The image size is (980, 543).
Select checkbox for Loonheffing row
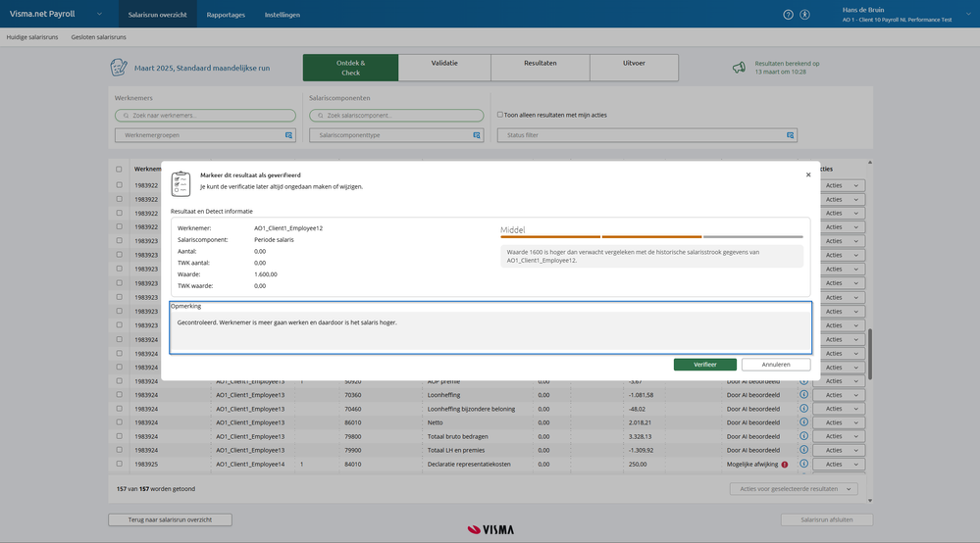tap(119, 394)
